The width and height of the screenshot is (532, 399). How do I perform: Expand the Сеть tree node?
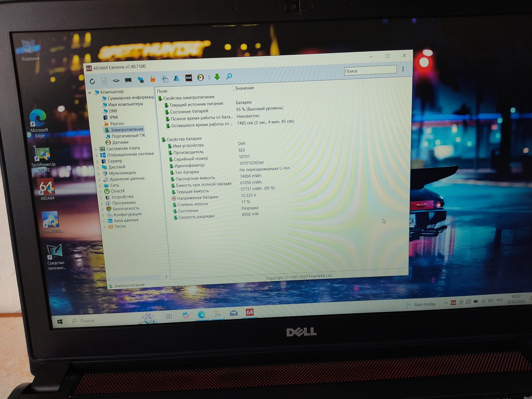(100, 186)
